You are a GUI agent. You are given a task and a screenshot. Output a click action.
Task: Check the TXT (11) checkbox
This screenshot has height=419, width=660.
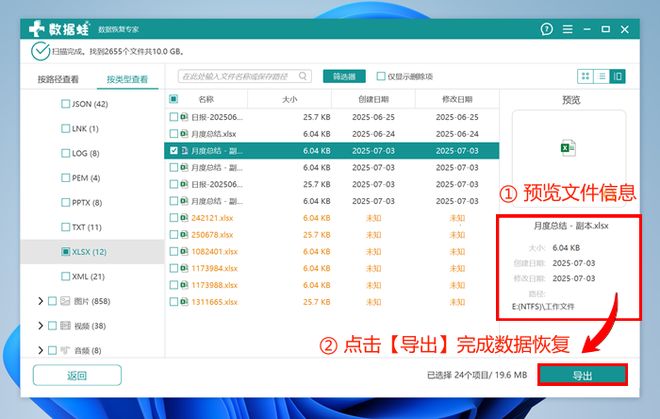click(66, 227)
